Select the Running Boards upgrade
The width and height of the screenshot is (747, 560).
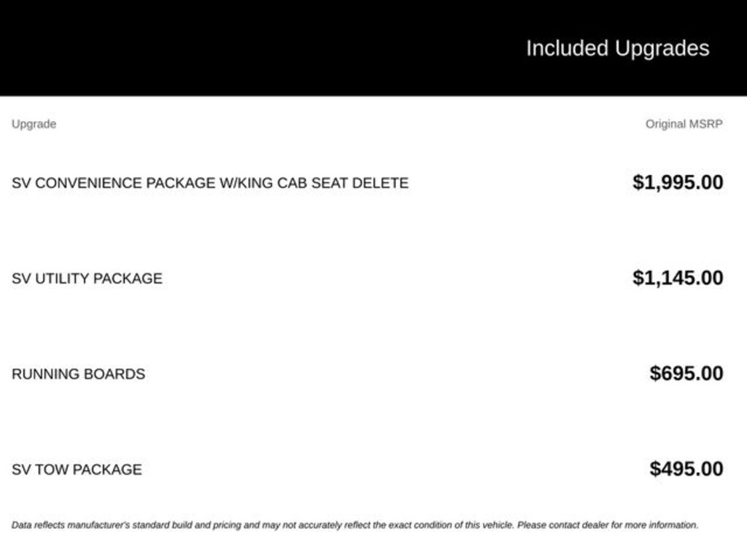(x=79, y=374)
